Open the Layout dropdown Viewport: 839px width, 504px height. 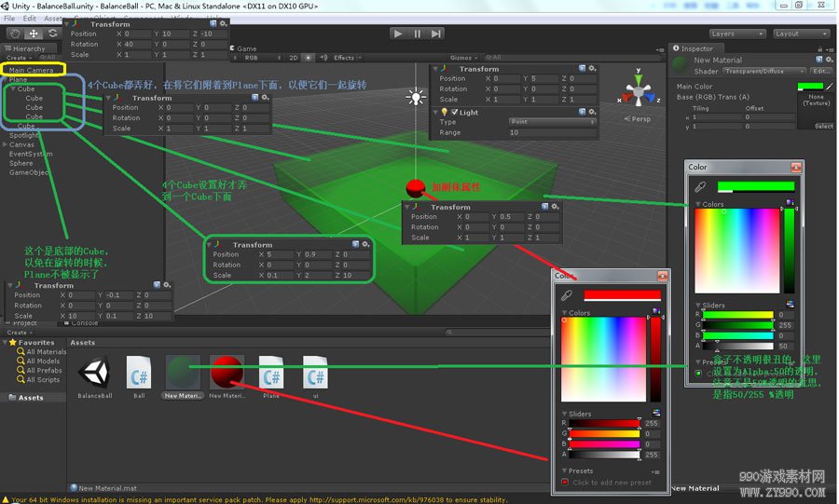coord(801,34)
